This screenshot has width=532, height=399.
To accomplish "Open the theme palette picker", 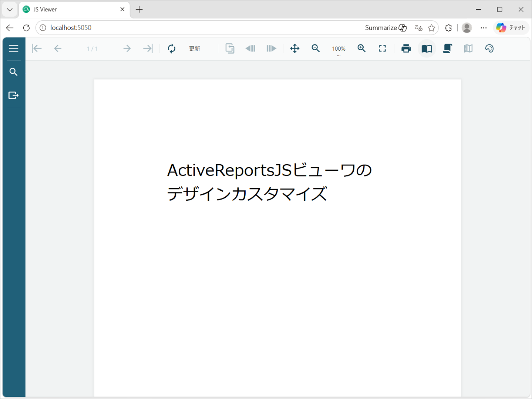I will click(x=489, y=48).
